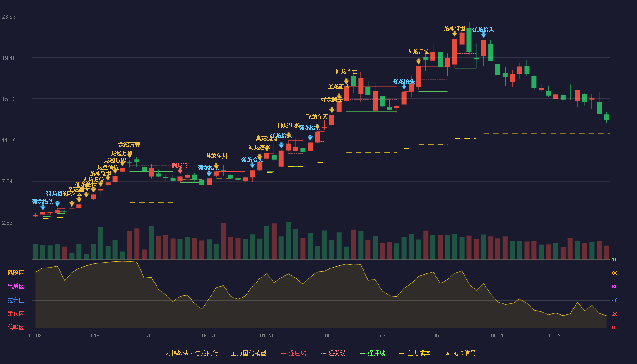Click the magenta 60 indicator scale value
This screenshot has height=364, width=637.
[615, 287]
